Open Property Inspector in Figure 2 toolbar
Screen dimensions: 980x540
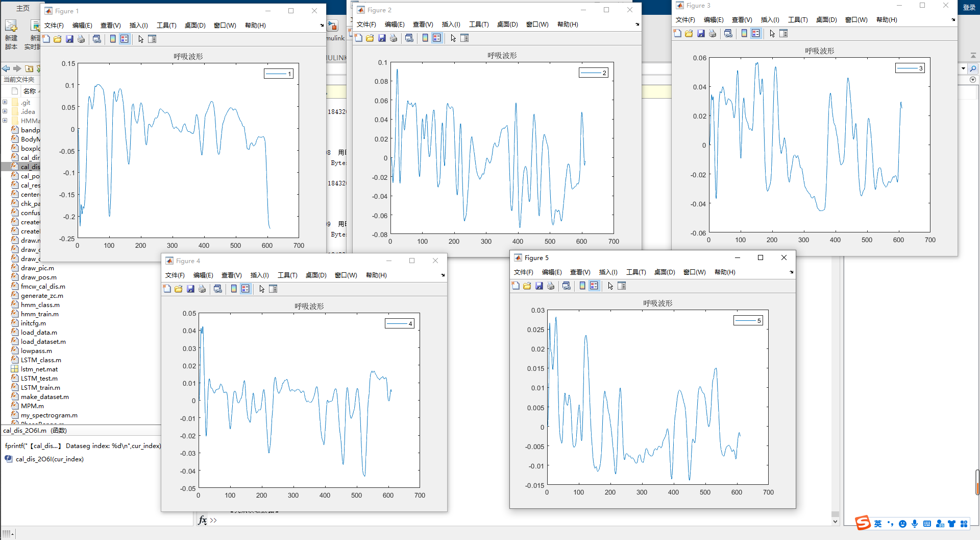pos(464,38)
